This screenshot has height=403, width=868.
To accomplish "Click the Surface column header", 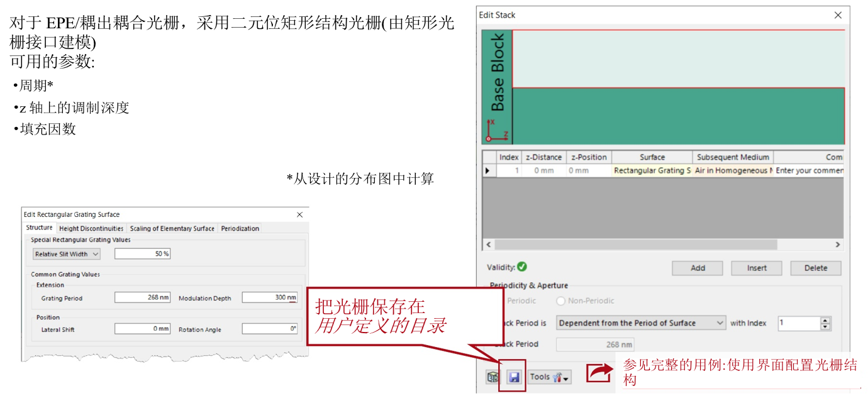I will pyautogui.click(x=652, y=157).
